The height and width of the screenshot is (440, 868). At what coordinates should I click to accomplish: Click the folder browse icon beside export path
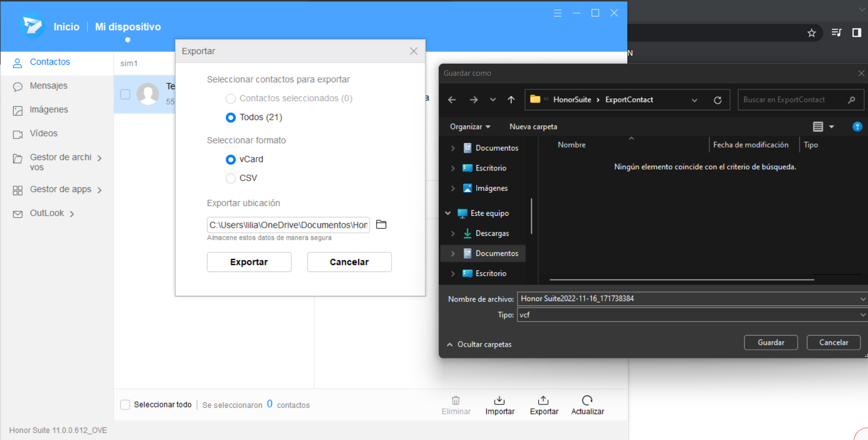click(x=381, y=224)
